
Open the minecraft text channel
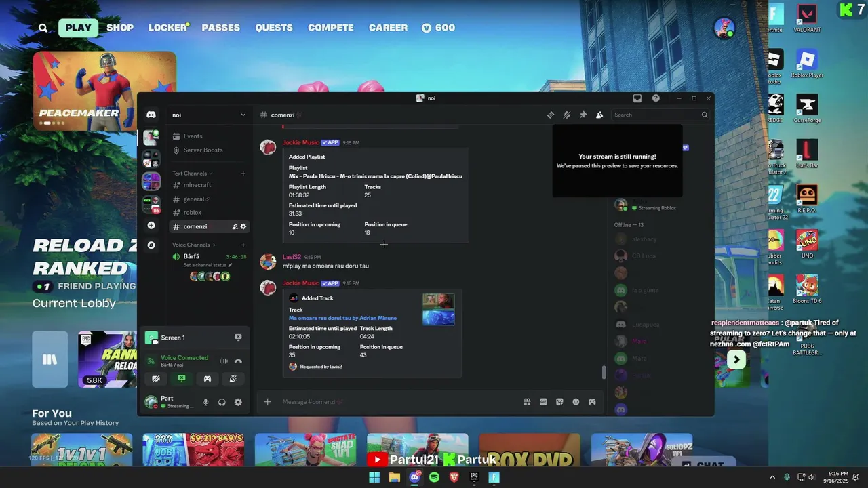coord(210,185)
